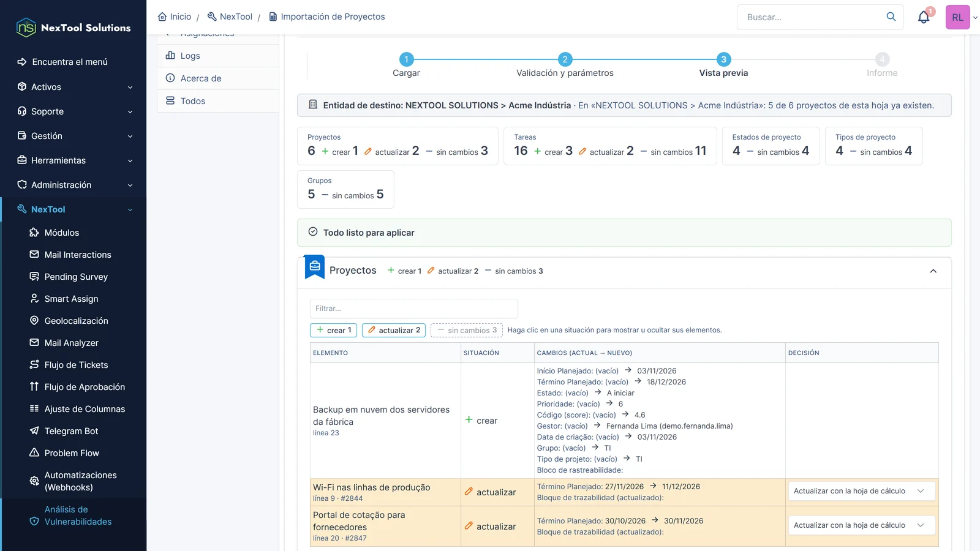
Task: Click the Geolocalización pin icon
Action: [x=34, y=321]
